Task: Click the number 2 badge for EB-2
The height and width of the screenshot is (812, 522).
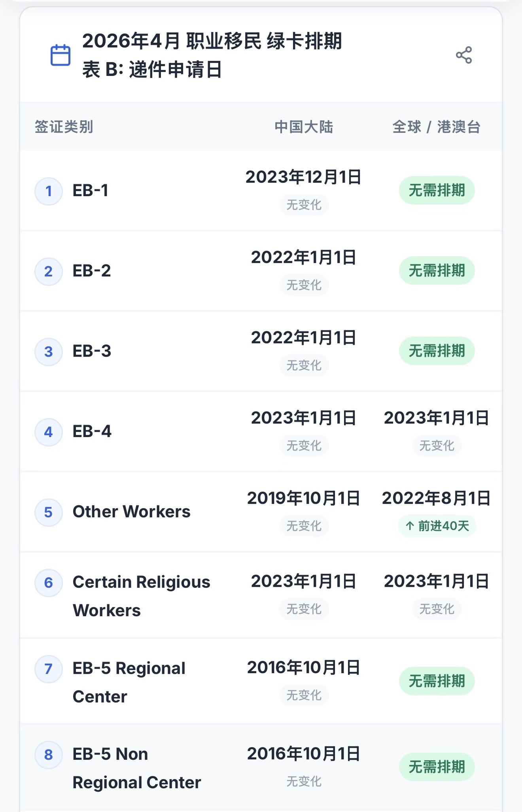Action: pyautogui.click(x=49, y=272)
